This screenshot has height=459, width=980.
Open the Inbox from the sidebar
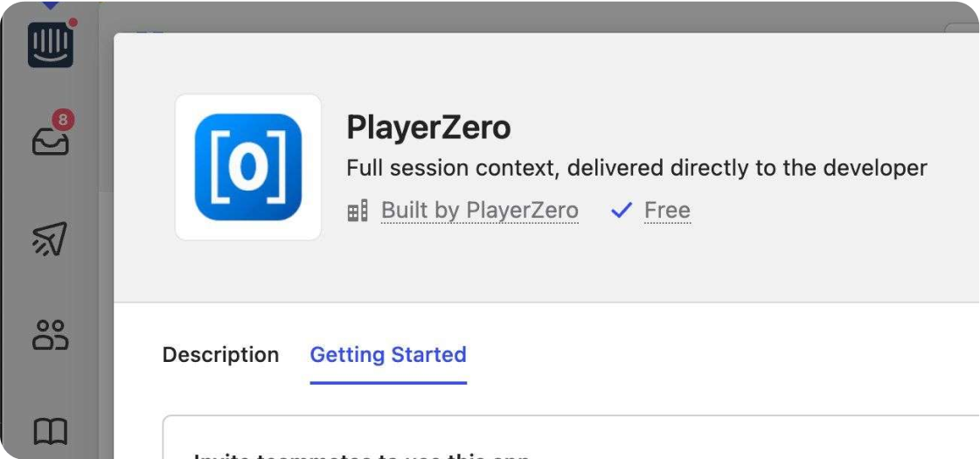(x=51, y=140)
